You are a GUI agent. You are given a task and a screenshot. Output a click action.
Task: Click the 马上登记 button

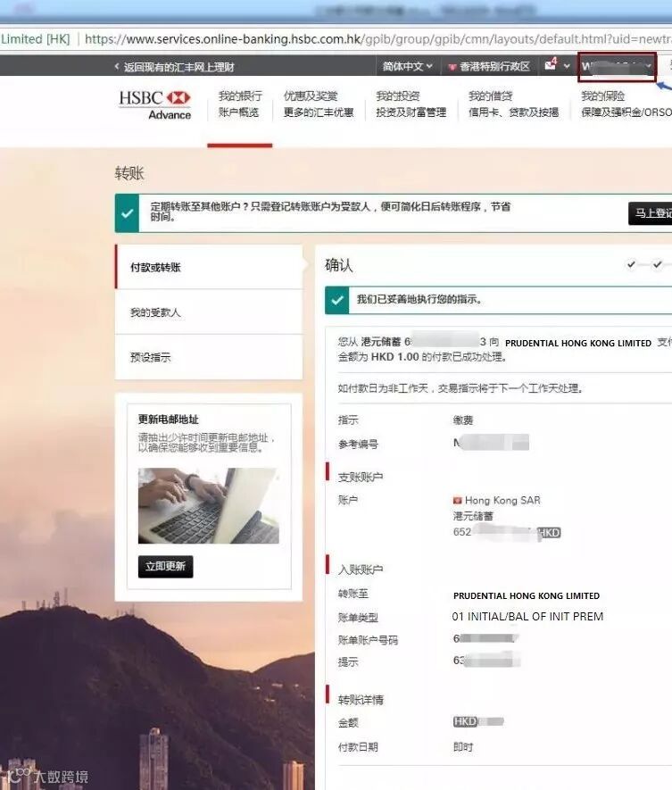pyautogui.click(x=651, y=213)
